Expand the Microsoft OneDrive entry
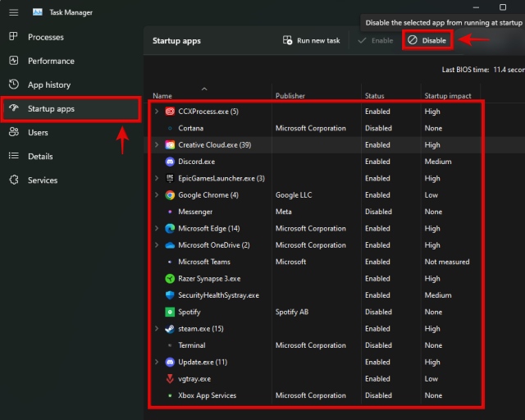This screenshot has height=420, width=525. click(x=157, y=245)
